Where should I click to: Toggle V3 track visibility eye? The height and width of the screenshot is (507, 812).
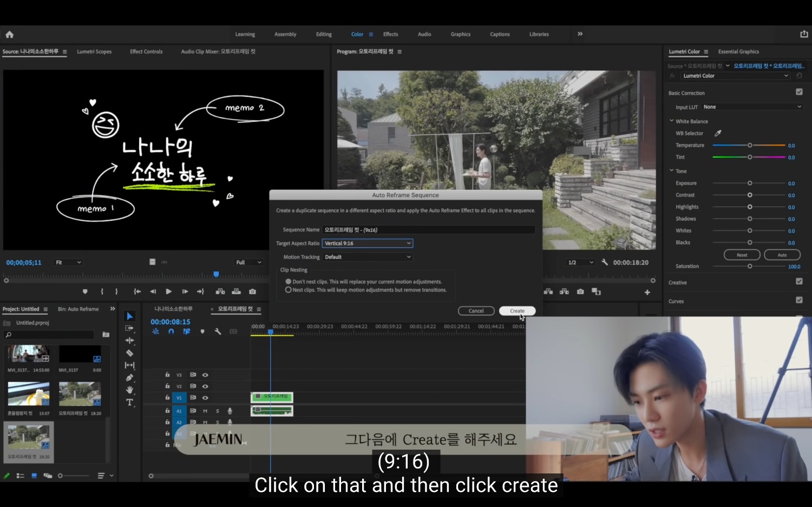pyautogui.click(x=205, y=375)
